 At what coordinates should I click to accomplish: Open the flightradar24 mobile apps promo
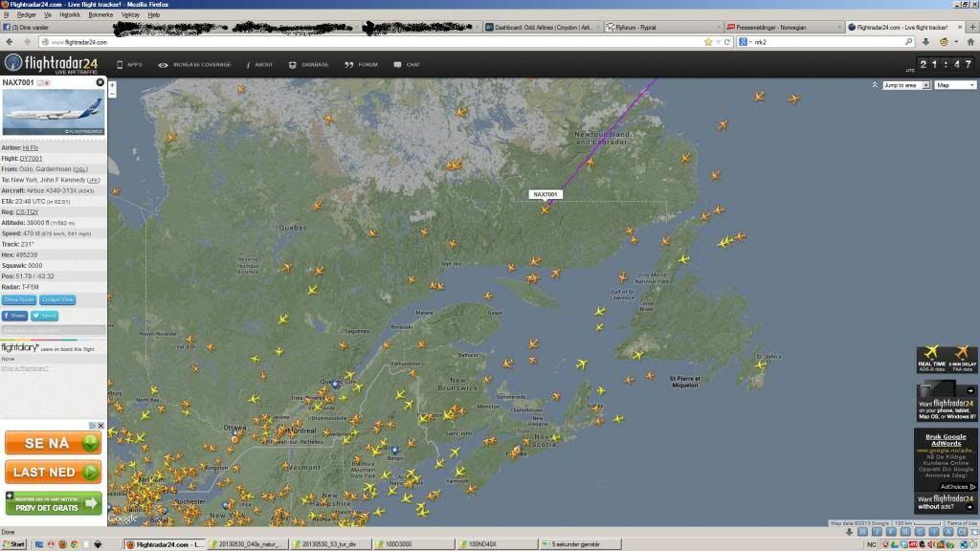coord(947,402)
